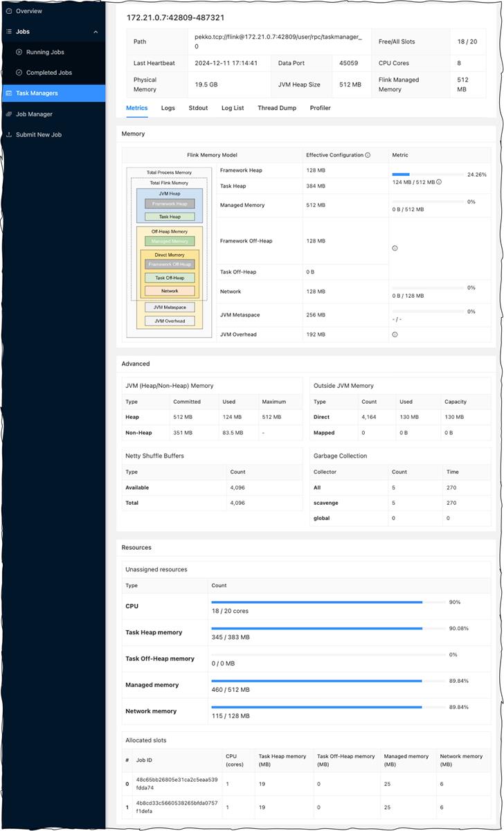
Task: Click the Framework Off-Heap metric info icon
Action: 395,248
